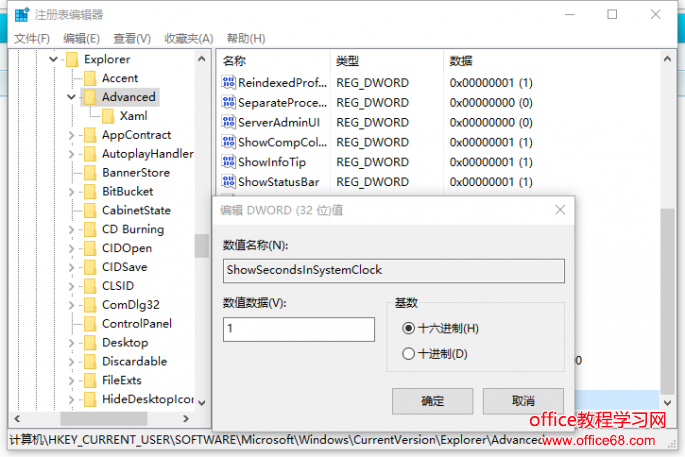This screenshot has width=685, height=457.
Task: Click the Accent folder icon
Action: (x=90, y=78)
